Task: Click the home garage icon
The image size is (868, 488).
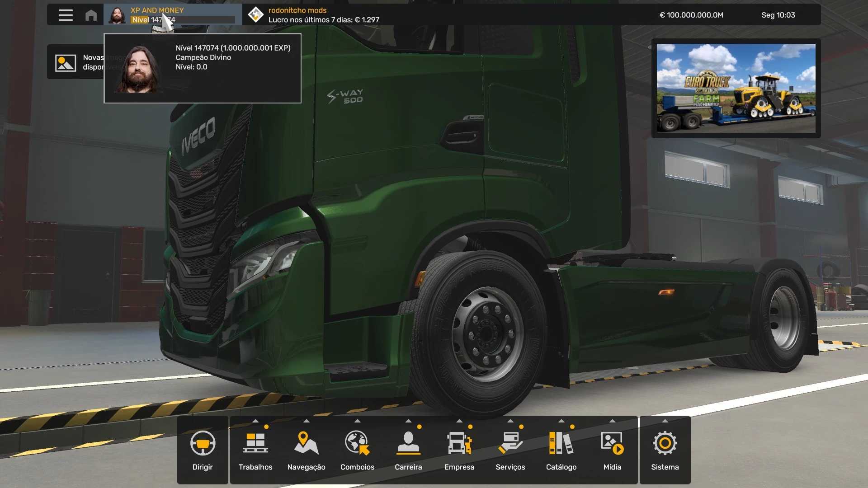Action: tap(91, 15)
